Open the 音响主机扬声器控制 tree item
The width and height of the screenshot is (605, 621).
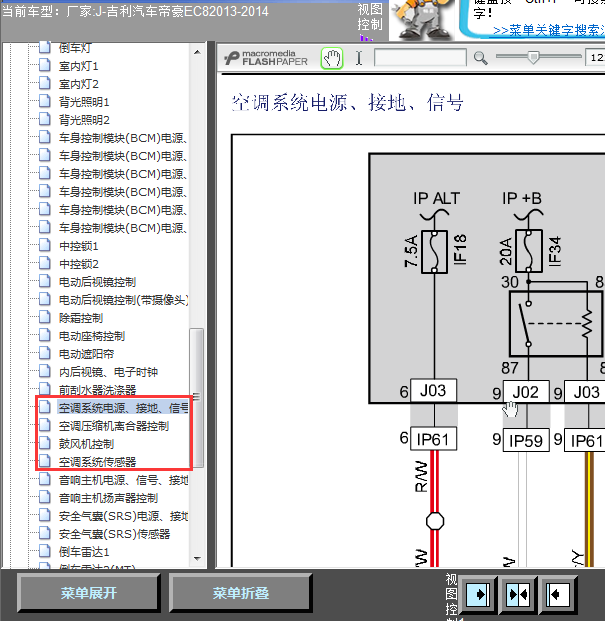pos(108,498)
